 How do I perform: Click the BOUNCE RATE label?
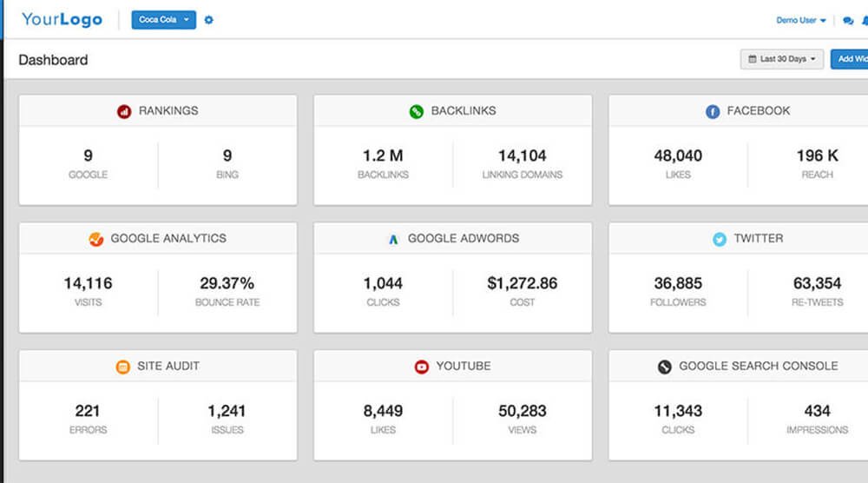click(227, 302)
